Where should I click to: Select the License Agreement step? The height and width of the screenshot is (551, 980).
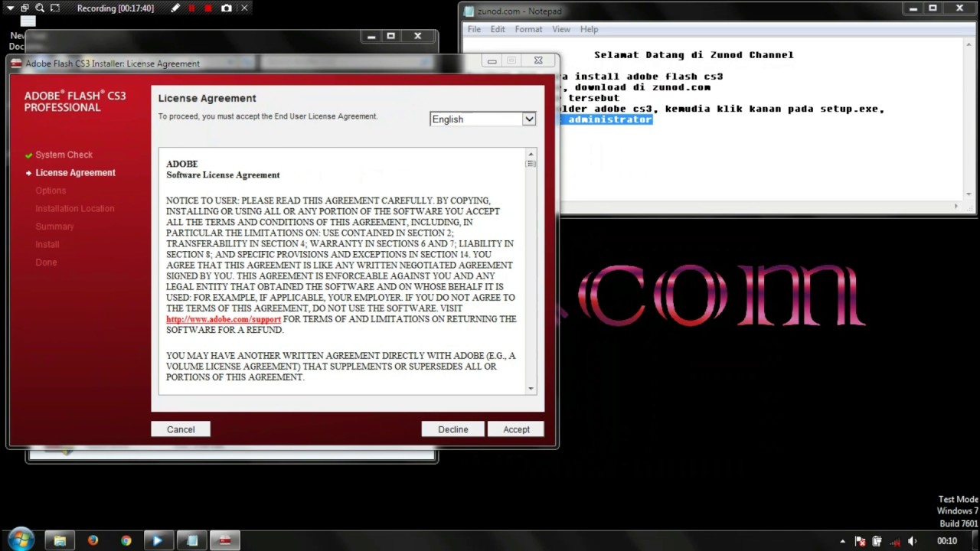pyautogui.click(x=75, y=173)
